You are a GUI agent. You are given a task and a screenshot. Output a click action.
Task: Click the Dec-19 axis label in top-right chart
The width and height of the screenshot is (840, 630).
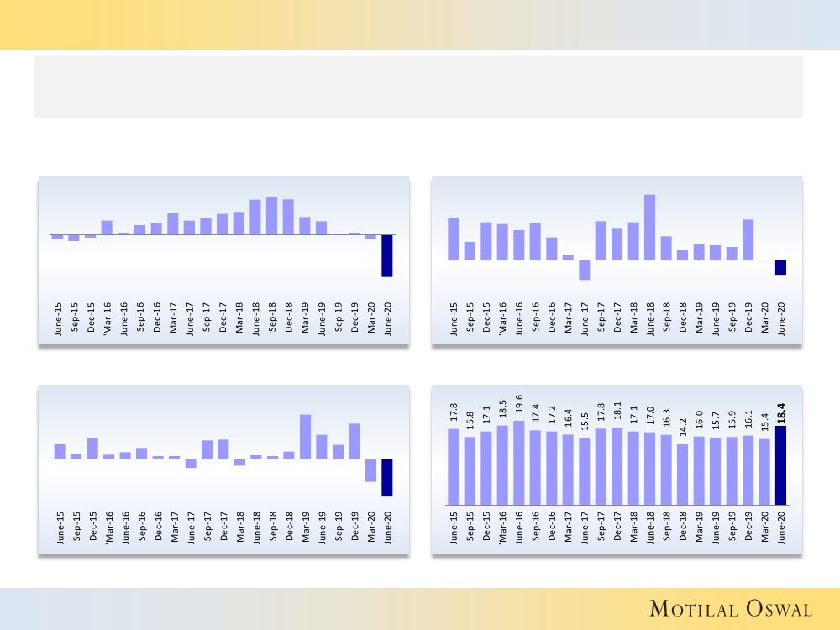(x=748, y=318)
